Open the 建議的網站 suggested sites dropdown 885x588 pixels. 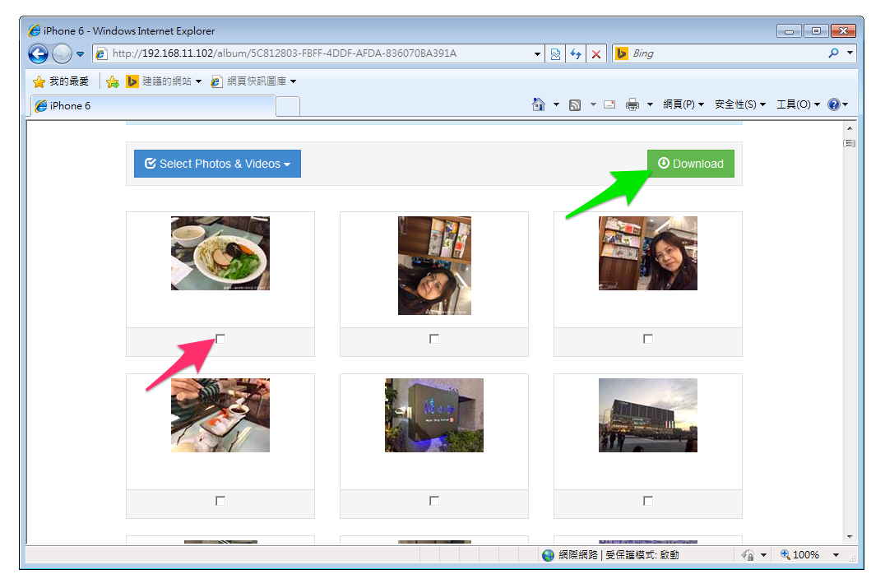click(x=164, y=81)
